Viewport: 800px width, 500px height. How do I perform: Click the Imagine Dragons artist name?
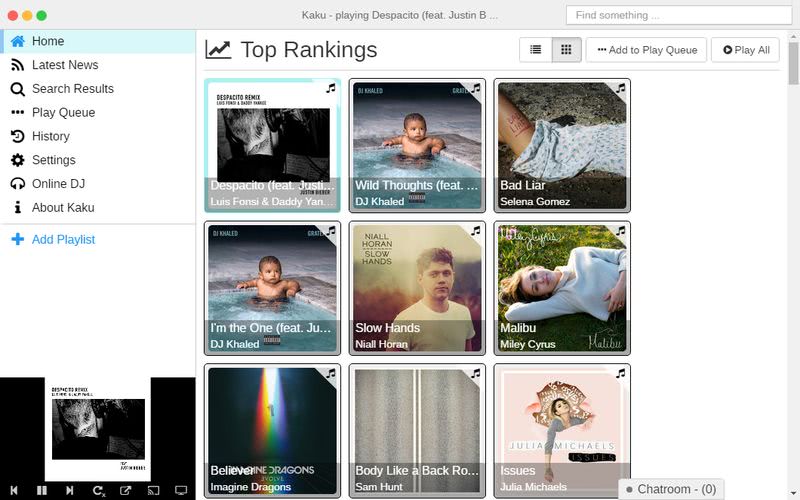pos(251,487)
